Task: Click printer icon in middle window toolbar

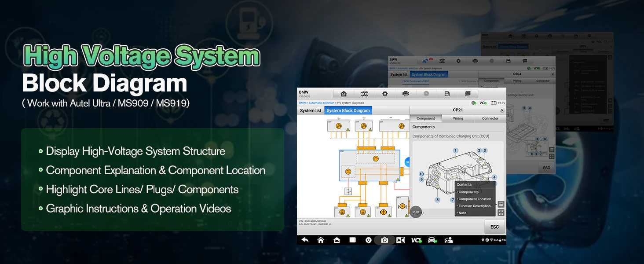Action: tap(475, 61)
